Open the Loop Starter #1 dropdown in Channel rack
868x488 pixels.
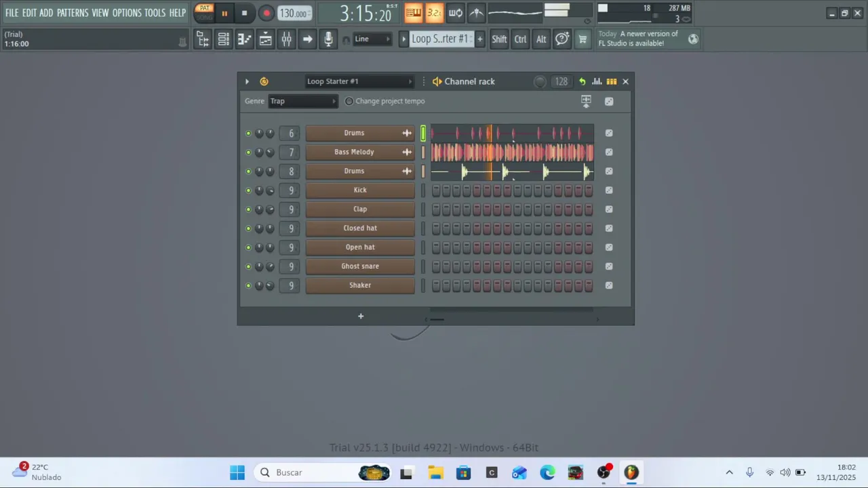359,81
